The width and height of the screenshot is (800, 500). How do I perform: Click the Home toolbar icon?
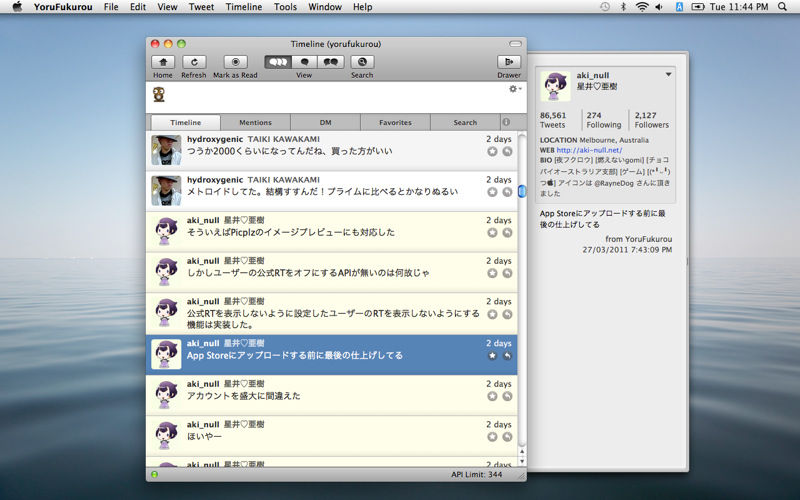[163, 62]
